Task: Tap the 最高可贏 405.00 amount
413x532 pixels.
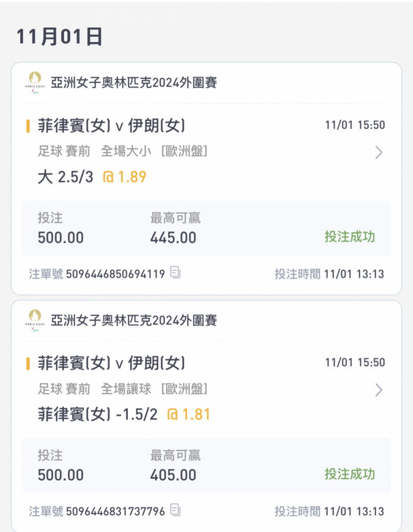Action: pyautogui.click(x=173, y=475)
